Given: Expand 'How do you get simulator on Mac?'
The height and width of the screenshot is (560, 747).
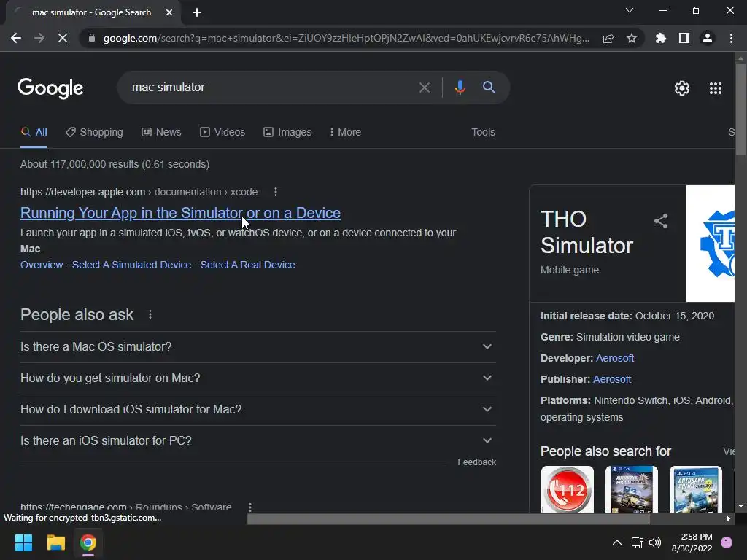Looking at the screenshot, I should point(258,378).
